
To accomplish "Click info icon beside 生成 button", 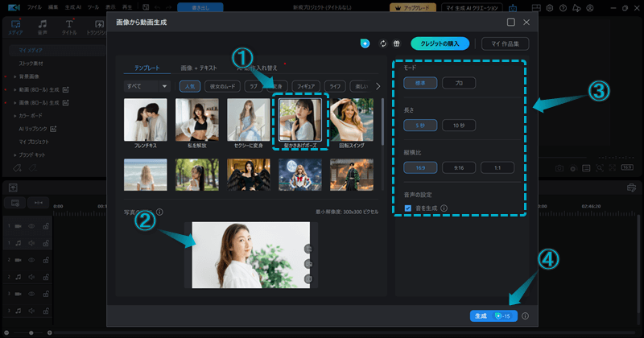I will 526,315.
